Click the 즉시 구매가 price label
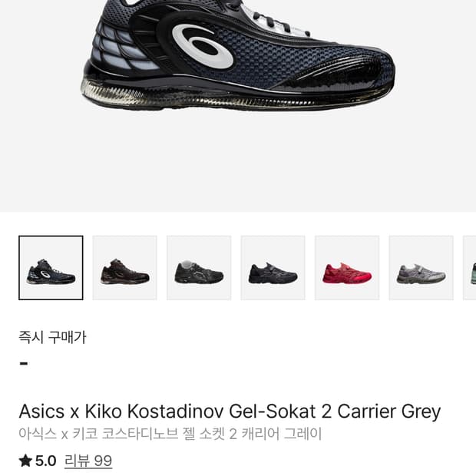Image resolution: width=476 pixels, height=476 pixels. 52,337
